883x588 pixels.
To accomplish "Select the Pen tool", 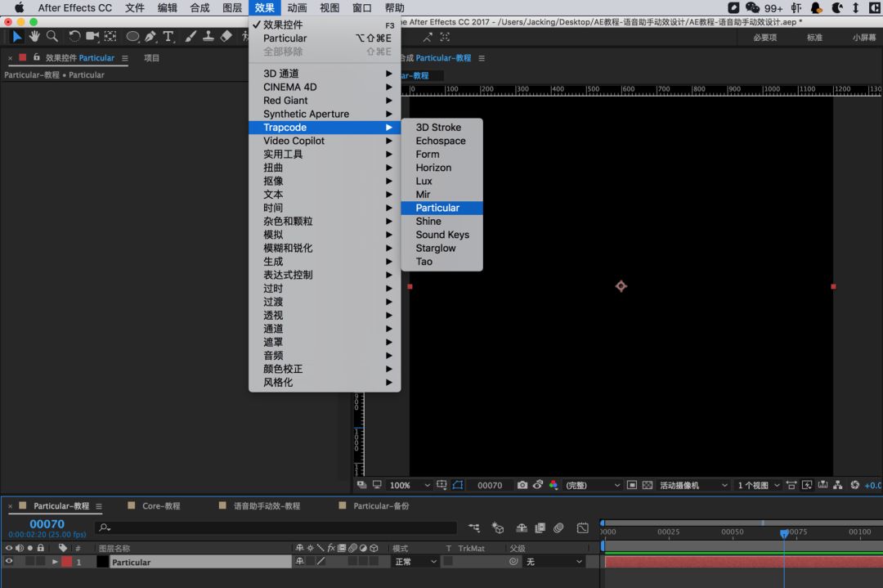I will pos(150,37).
